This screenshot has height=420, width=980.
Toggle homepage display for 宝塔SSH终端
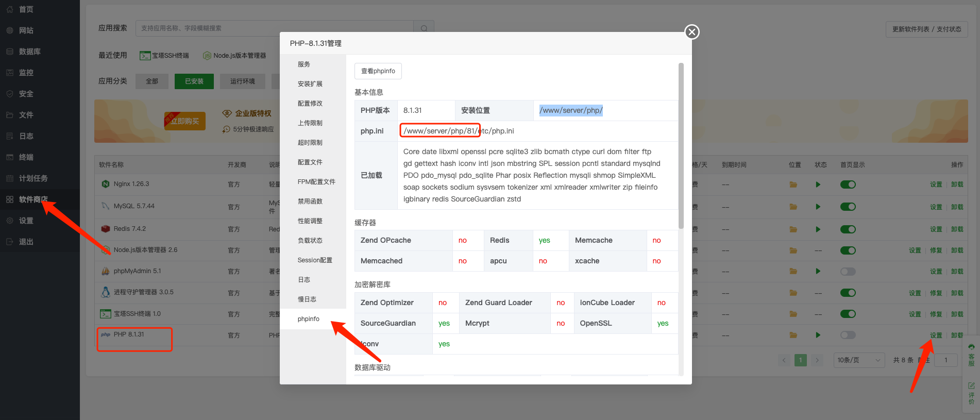click(848, 314)
